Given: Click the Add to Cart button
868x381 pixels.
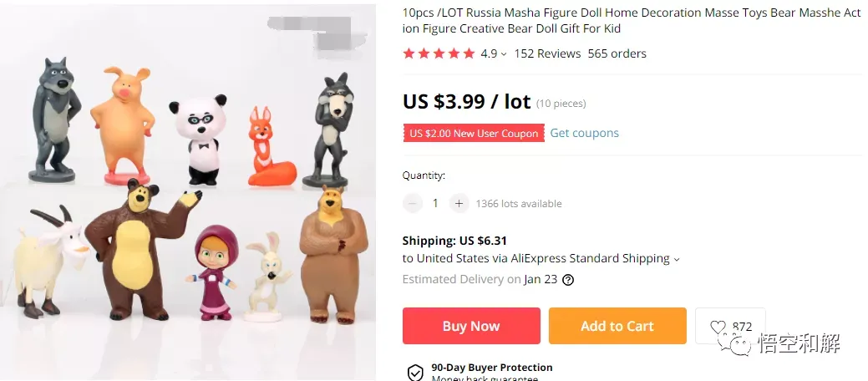Looking at the screenshot, I should pos(617,326).
